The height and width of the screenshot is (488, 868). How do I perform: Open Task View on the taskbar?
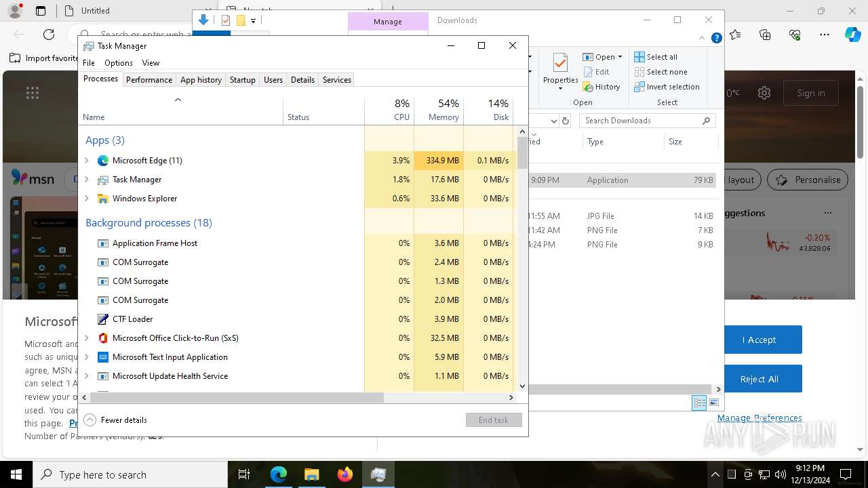[x=244, y=474]
